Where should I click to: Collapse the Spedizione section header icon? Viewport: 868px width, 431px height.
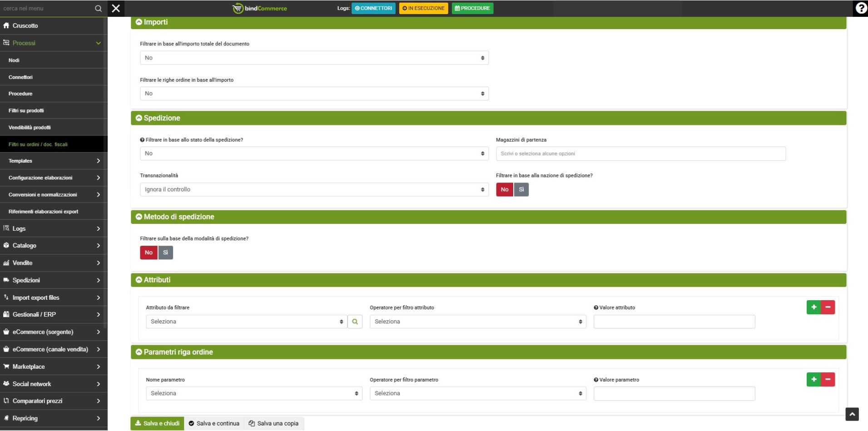point(139,118)
